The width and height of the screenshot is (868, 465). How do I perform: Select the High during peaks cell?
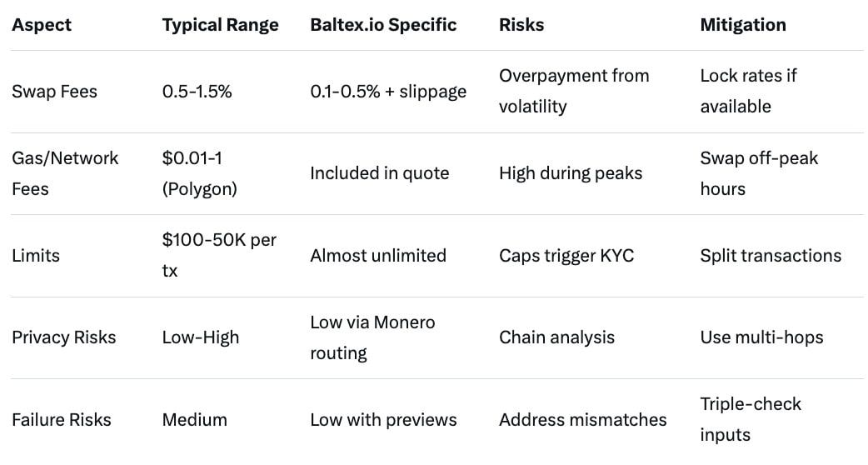(x=571, y=173)
